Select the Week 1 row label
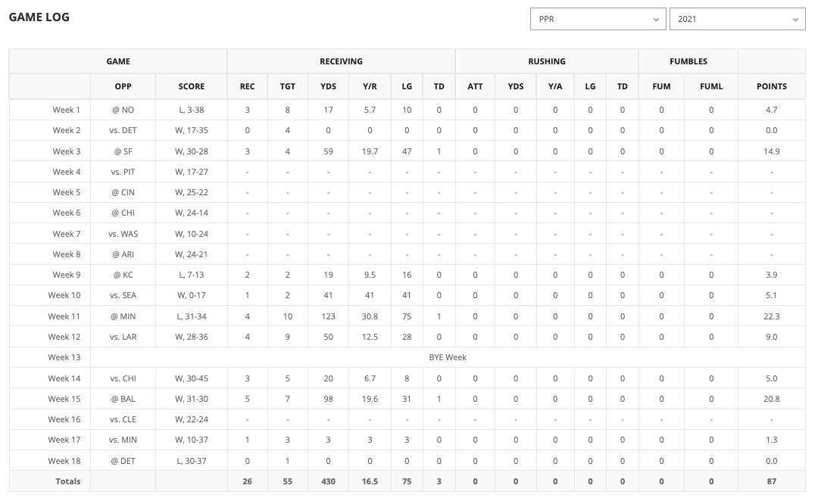 coord(66,110)
